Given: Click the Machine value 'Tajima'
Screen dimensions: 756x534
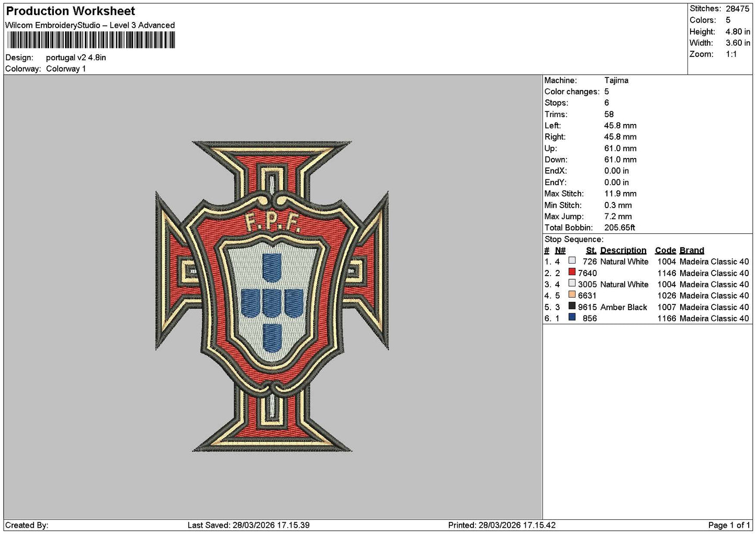Looking at the screenshot, I should pos(616,81).
